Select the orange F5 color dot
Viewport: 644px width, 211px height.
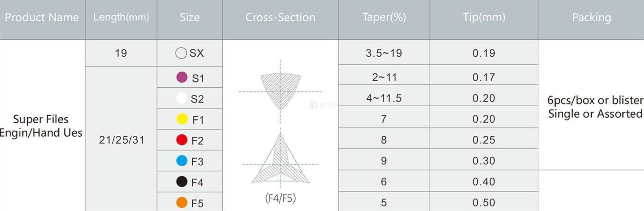[x=182, y=202]
